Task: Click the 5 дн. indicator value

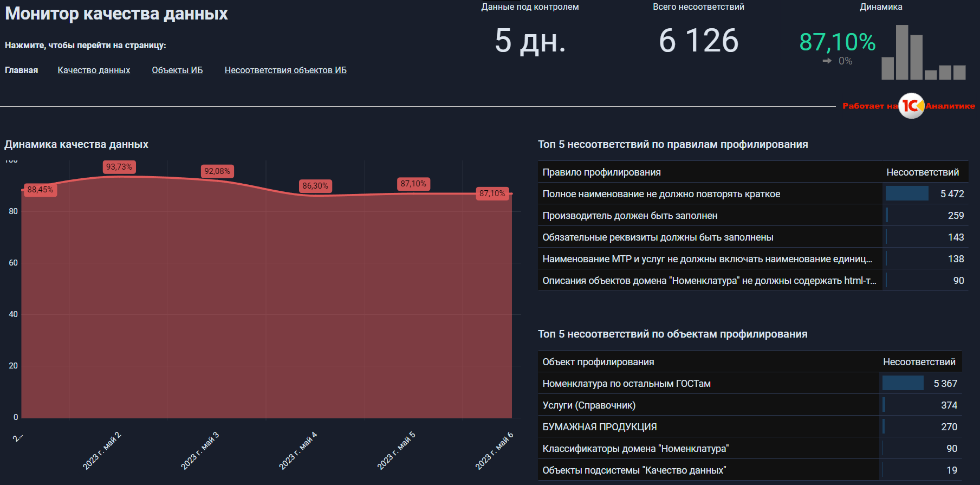Action: 530,41
